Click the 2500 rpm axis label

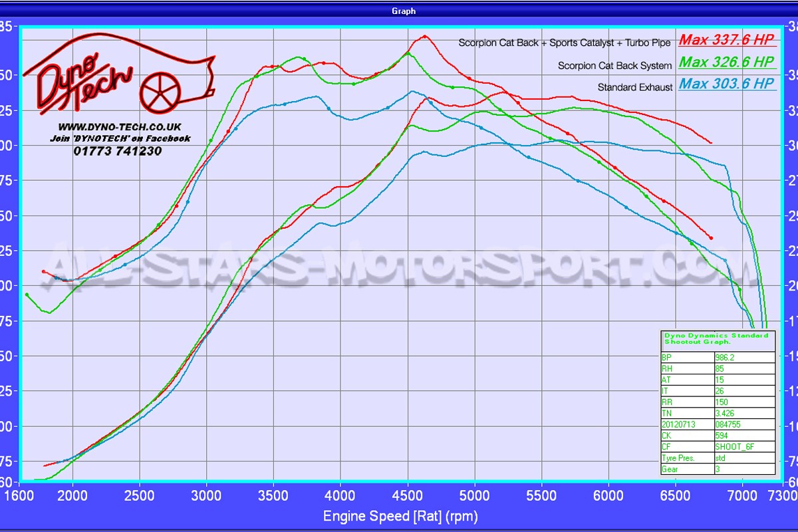[x=140, y=495]
